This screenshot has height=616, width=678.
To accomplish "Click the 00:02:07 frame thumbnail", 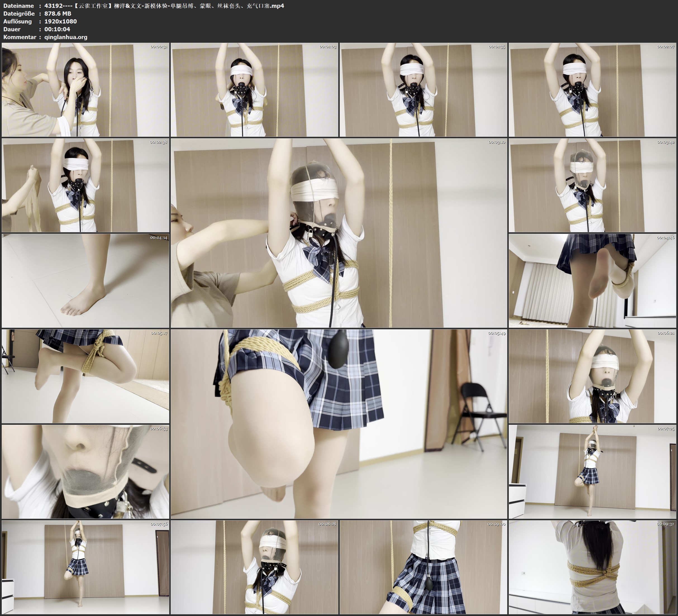I will click(592, 90).
